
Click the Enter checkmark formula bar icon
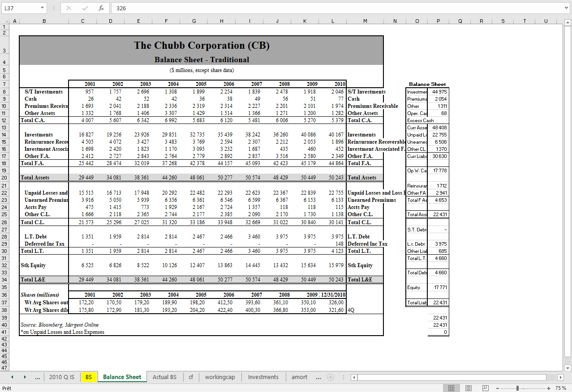(x=85, y=8)
